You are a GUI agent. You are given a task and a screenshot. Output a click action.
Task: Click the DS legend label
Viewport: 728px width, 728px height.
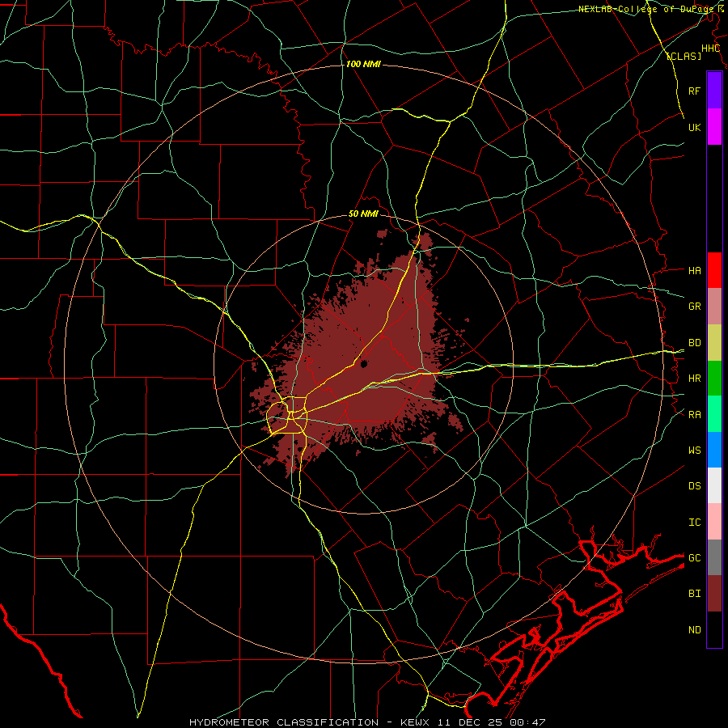tap(694, 485)
